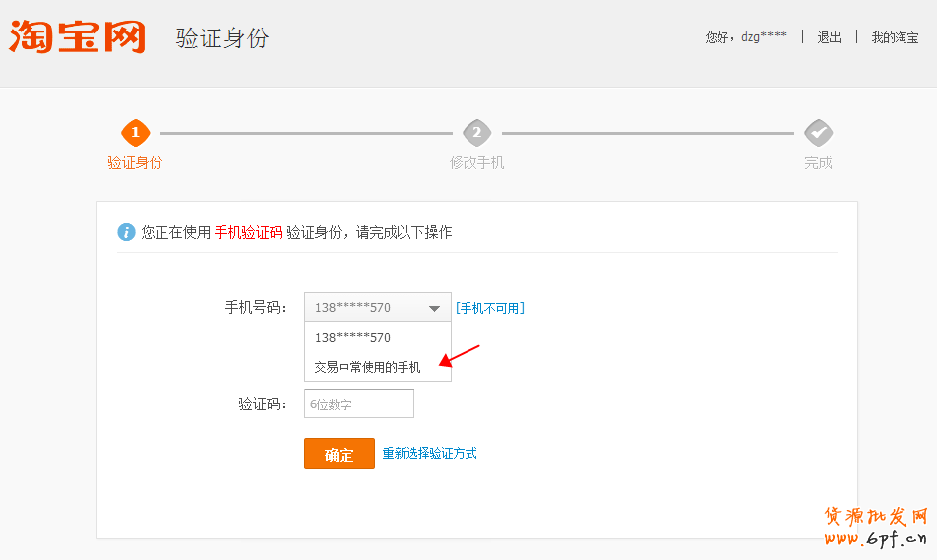
Task: Click the final step checkmark icon
Action: [x=818, y=133]
